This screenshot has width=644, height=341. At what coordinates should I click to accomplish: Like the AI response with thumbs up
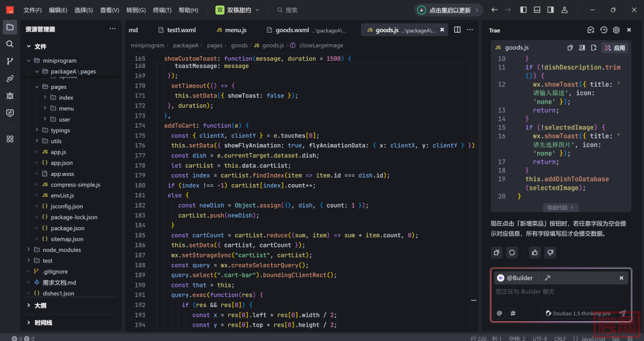(x=535, y=253)
